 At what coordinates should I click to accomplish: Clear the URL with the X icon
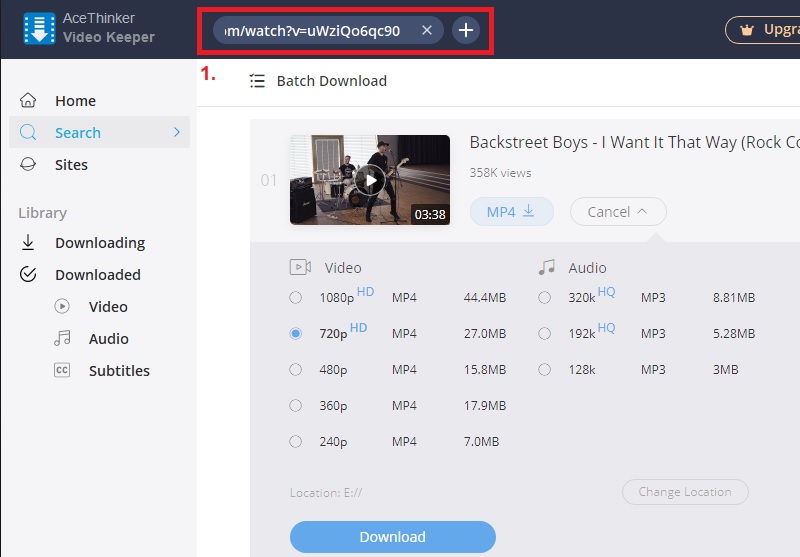pos(427,31)
